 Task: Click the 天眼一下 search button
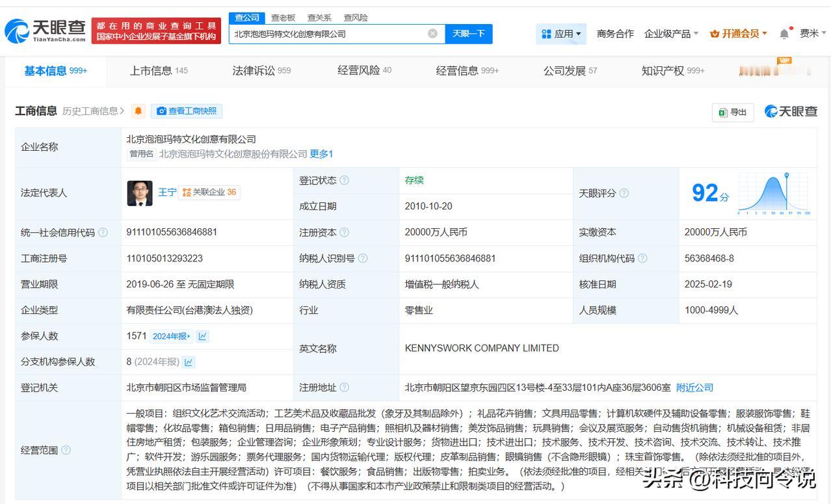click(469, 34)
